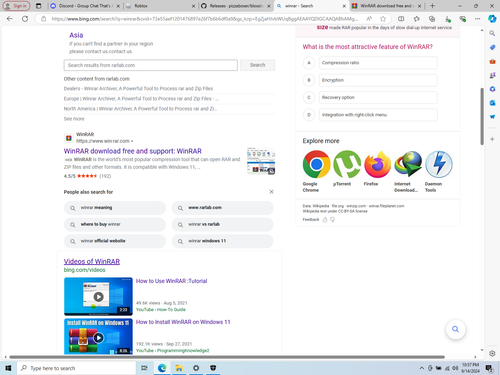This screenshot has width=500, height=375.
Task: Open the dropdown arrow beside win-rar.com URL
Action: click(132, 141)
